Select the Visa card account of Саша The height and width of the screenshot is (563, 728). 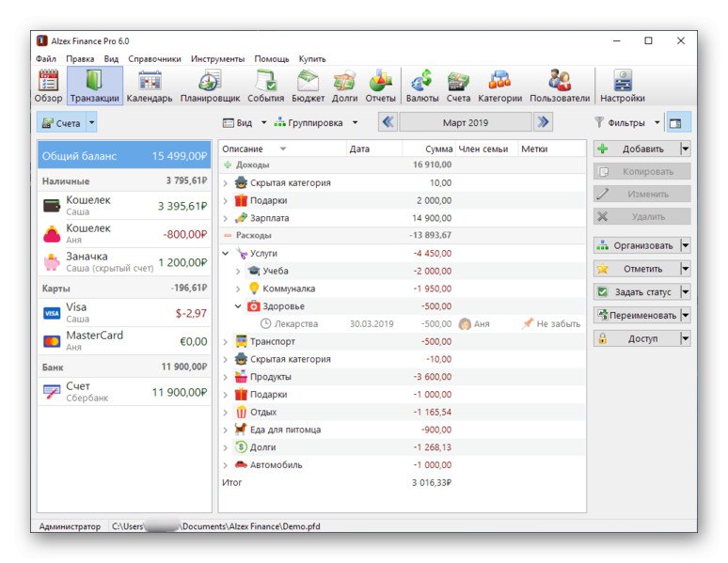124,313
